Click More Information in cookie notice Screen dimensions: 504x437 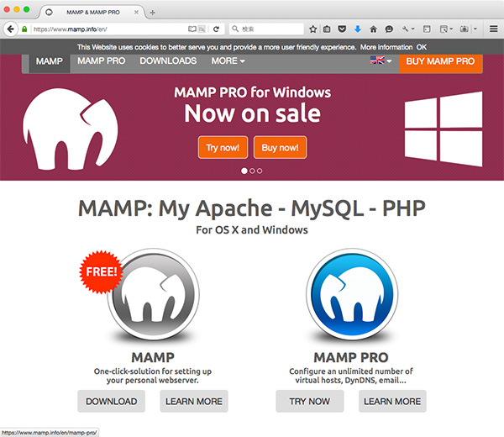[x=386, y=47]
